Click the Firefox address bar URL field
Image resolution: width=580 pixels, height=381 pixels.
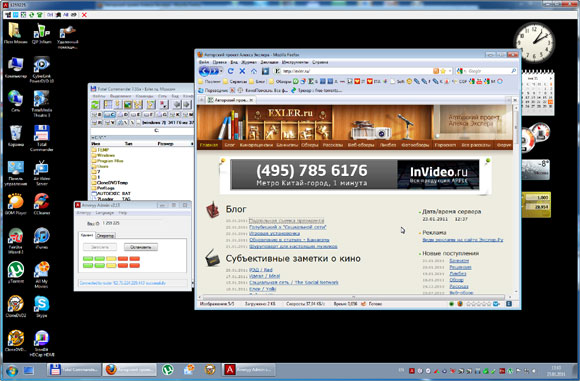355,71
